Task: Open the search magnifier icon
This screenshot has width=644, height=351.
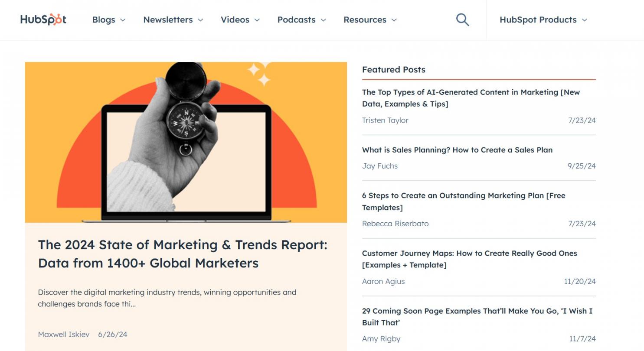Action: click(463, 19)
